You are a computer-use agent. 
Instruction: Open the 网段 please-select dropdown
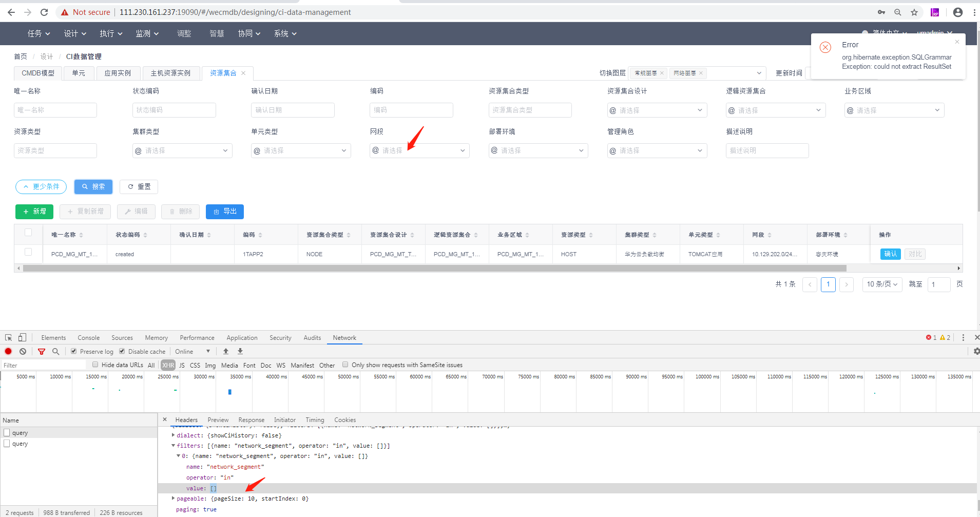[x=419, y=150]
